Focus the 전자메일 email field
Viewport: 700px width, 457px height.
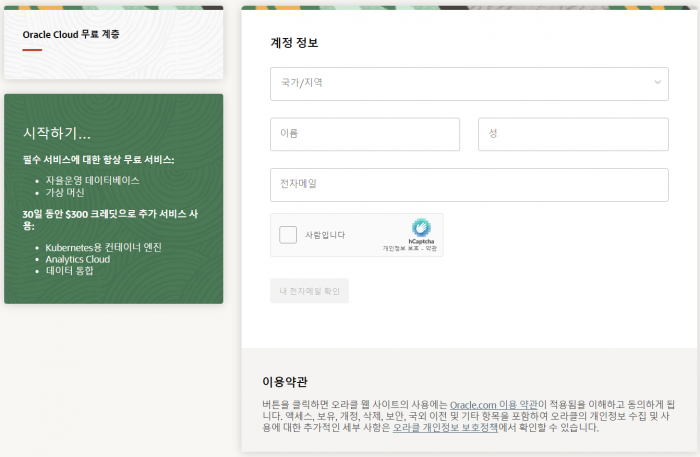tap(469, 185)
